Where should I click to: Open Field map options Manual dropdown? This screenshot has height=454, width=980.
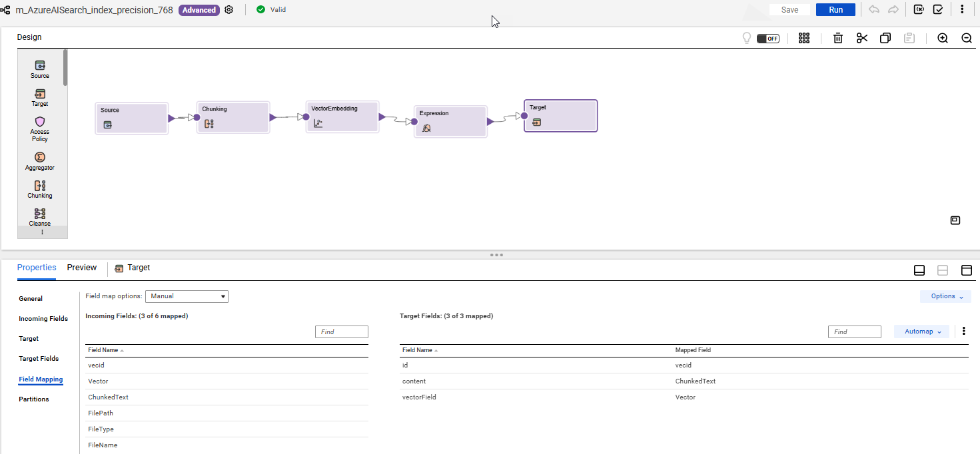pos(187,296)
